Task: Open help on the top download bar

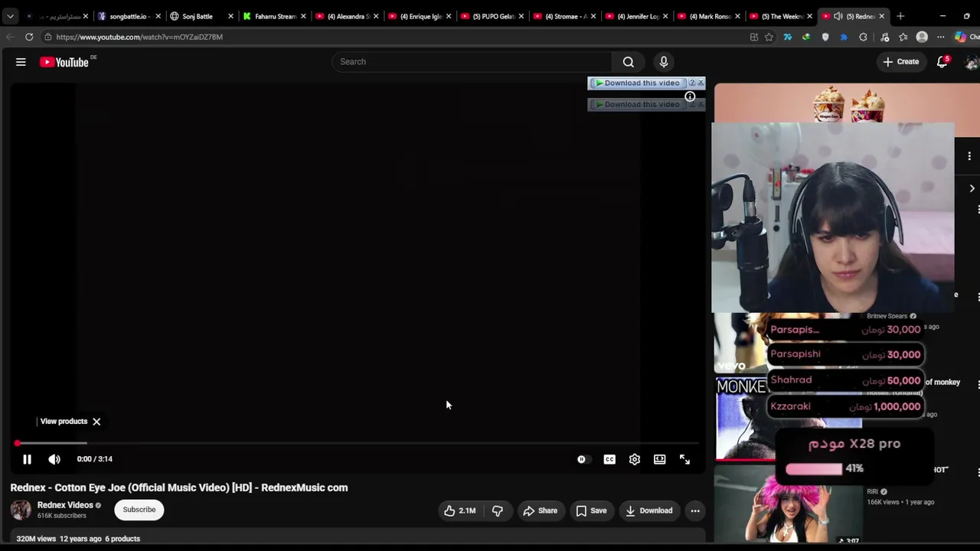Action: (692, 83)
